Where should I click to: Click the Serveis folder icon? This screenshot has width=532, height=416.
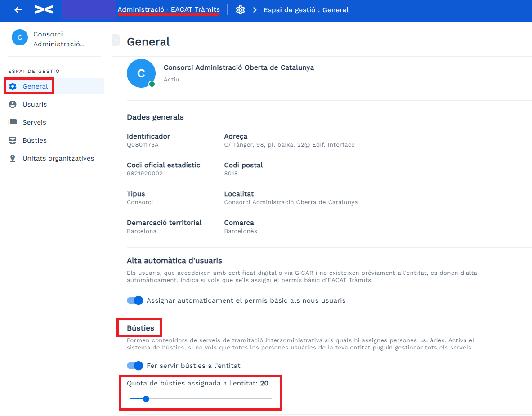[13, 122]
